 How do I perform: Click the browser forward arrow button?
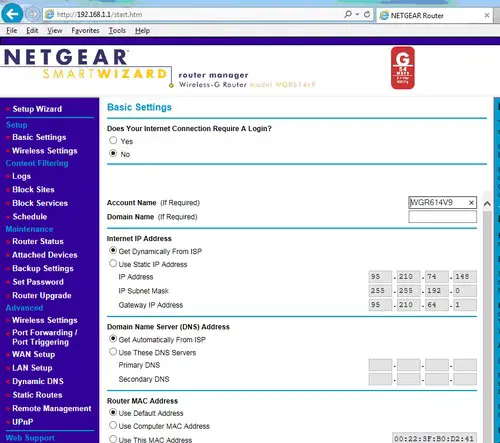[33, 14]
